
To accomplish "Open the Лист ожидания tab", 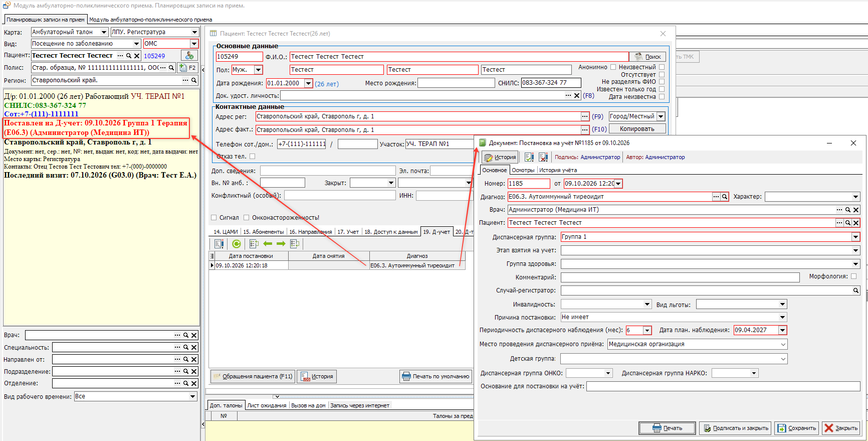I will pos(267,405).
